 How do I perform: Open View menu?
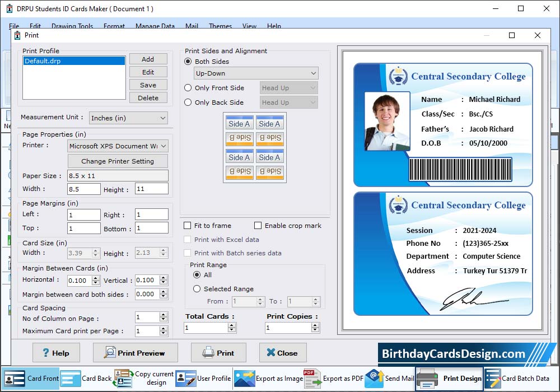pos(249,26)
